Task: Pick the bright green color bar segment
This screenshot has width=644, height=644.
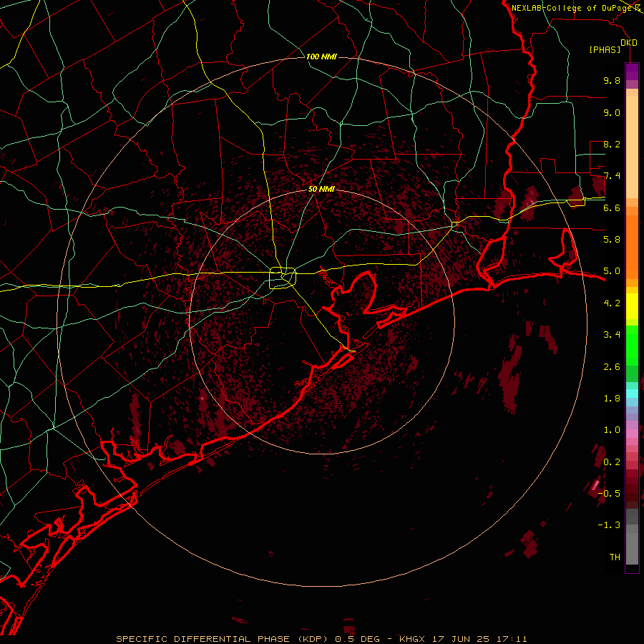Action: pyautogui.click(x=632, y=345)
